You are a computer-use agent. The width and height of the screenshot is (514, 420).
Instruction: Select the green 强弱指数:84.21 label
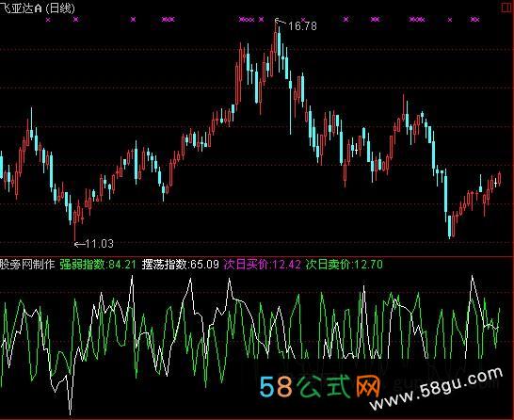98,265
